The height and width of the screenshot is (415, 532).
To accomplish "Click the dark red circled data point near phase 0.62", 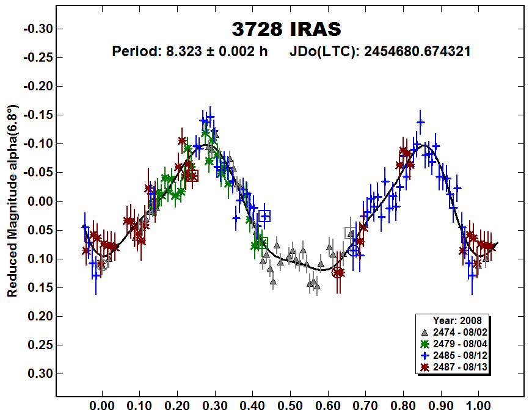I will [x=338, y=272].
